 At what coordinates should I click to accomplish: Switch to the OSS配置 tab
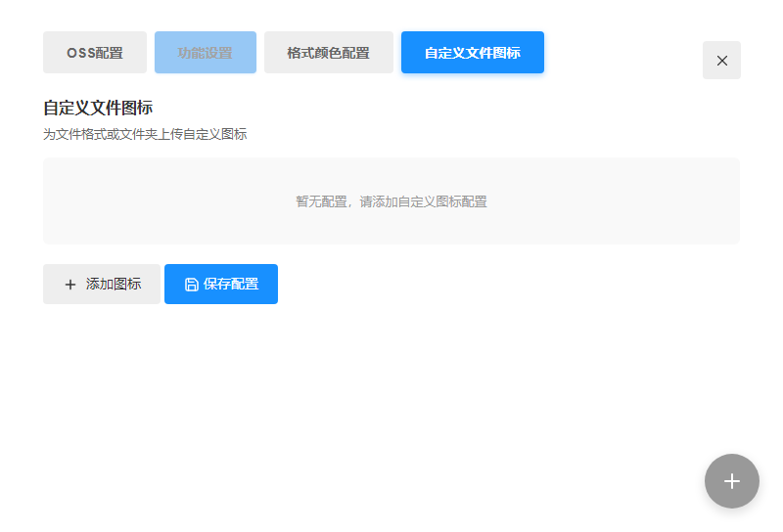(x=95, y=53)
